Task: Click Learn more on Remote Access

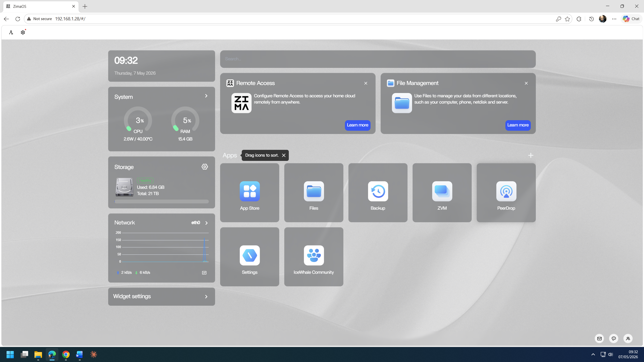Action: click(x=357, y=125)
